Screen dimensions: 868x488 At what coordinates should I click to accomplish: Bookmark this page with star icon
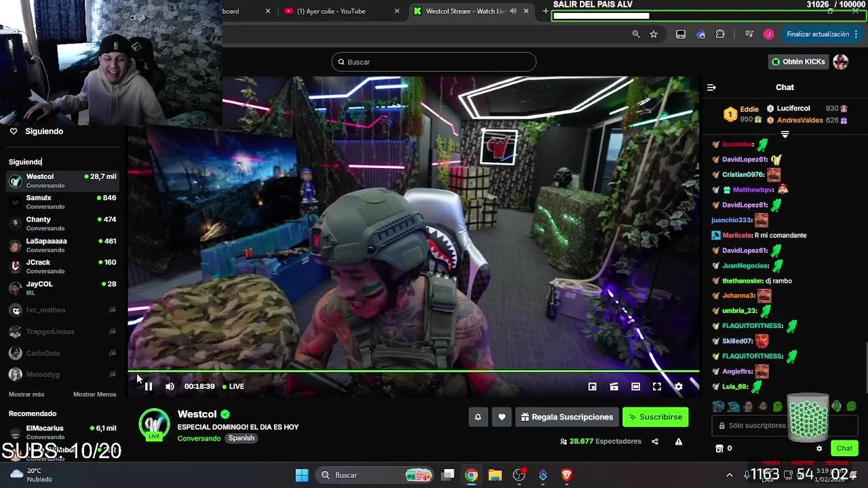click(654, 34)
